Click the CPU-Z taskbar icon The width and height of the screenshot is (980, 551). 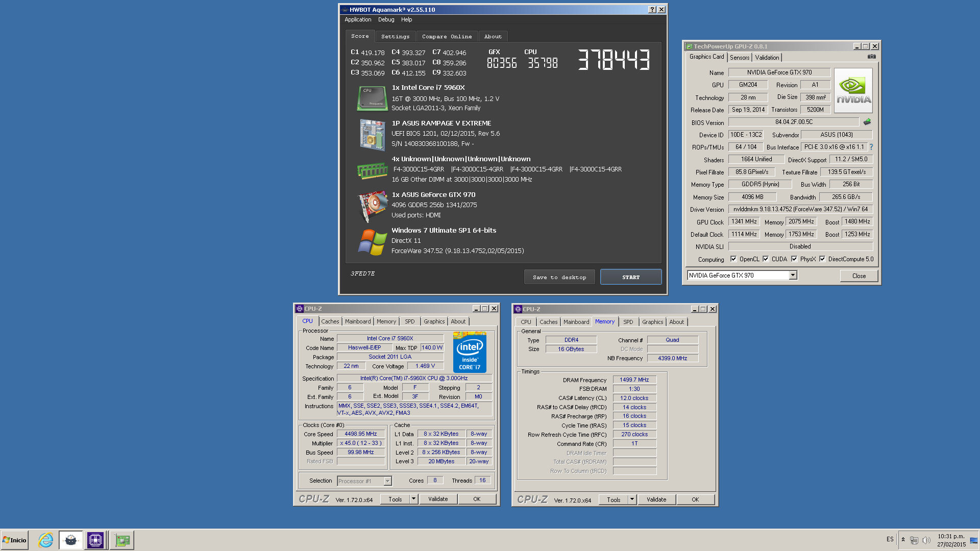coord(95,540)
